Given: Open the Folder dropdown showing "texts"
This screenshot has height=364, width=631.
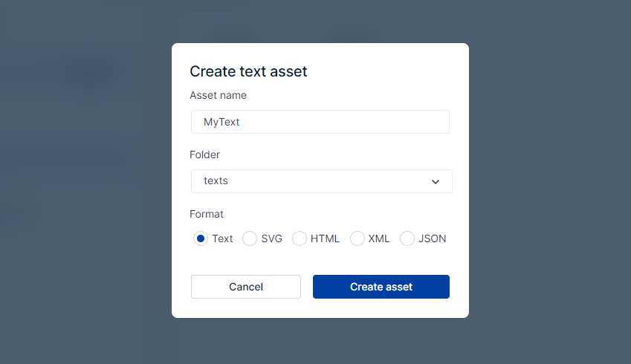Looking at the screenshot, I should (x=321, y=181).
